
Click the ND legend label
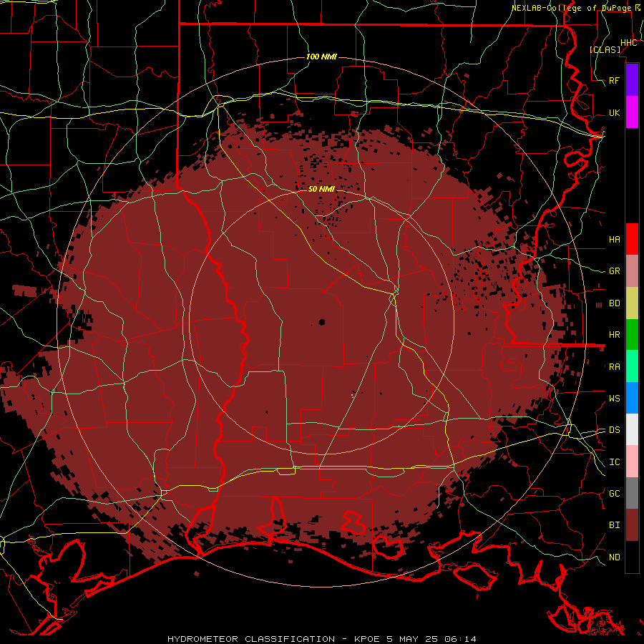click(x=615, y=557)
